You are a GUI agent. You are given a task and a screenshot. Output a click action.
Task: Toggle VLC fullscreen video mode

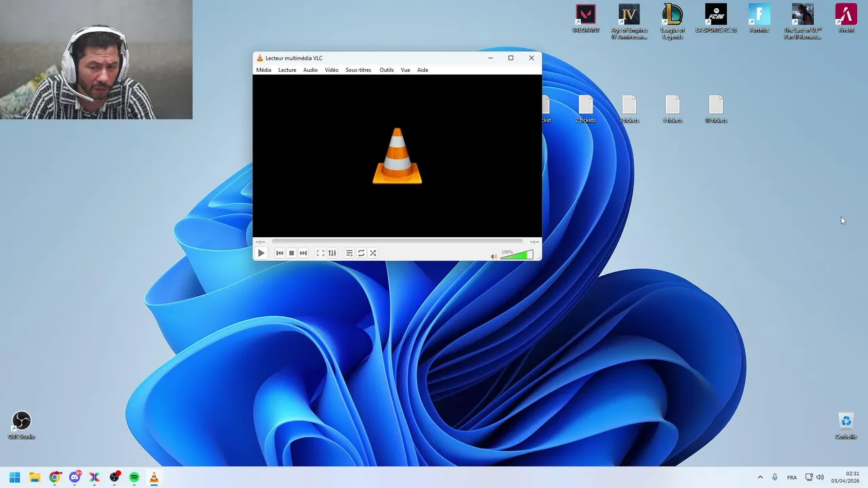point(320,253)
